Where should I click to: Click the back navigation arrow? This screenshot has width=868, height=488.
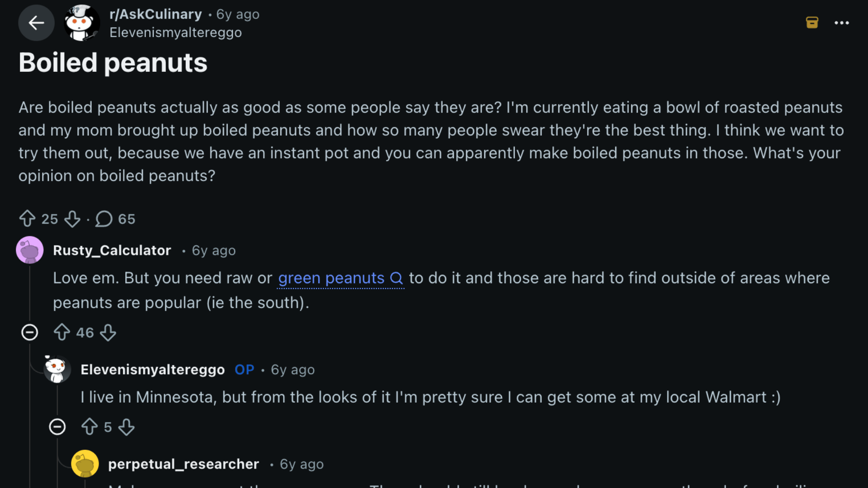[x=36, y=23]
